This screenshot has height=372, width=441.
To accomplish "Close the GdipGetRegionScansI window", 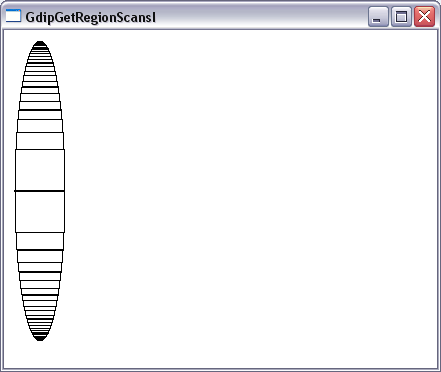I will (424, 16).
